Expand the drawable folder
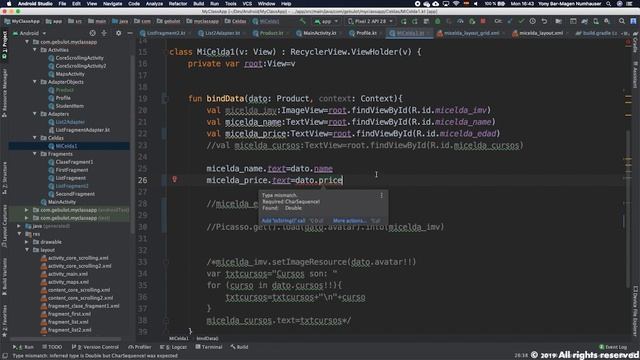640x360 pixels. point(27,242)
